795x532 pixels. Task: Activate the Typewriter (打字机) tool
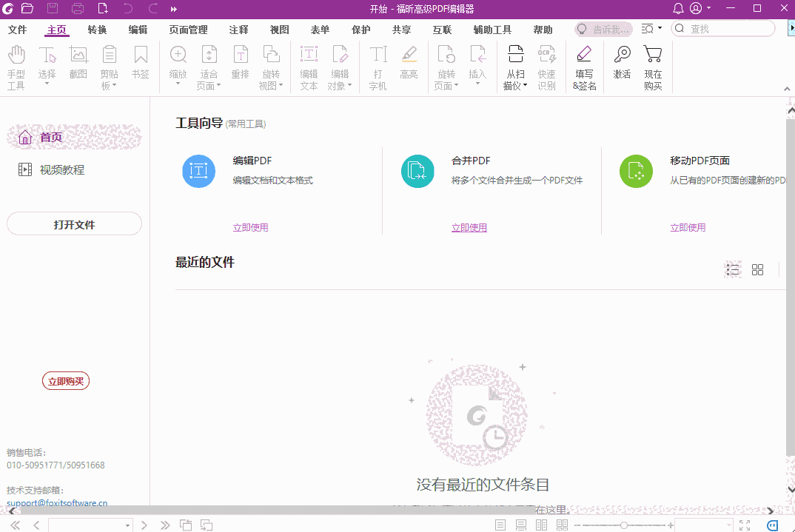(378, 67)
